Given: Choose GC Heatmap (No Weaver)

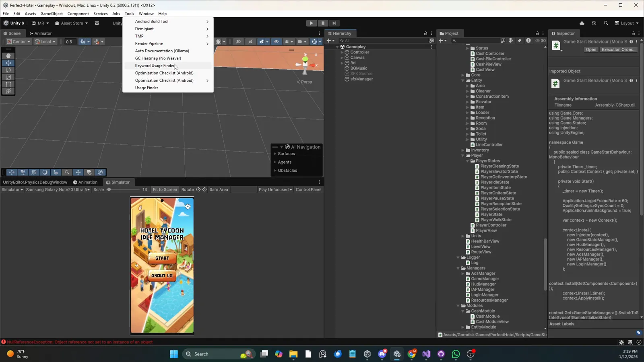Looking at the screenshot, I should [168, 58].
